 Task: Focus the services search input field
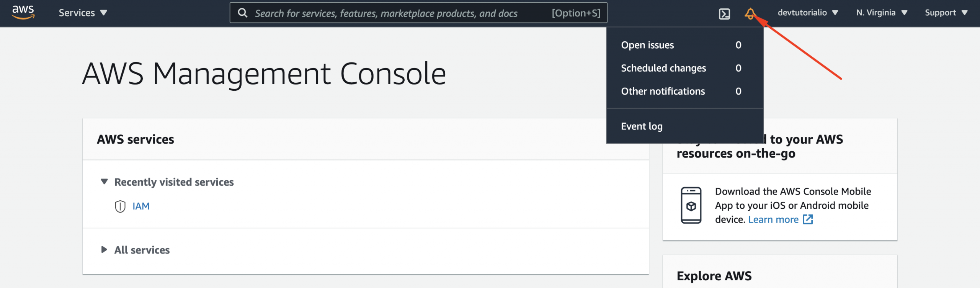[x=418, y=13]
